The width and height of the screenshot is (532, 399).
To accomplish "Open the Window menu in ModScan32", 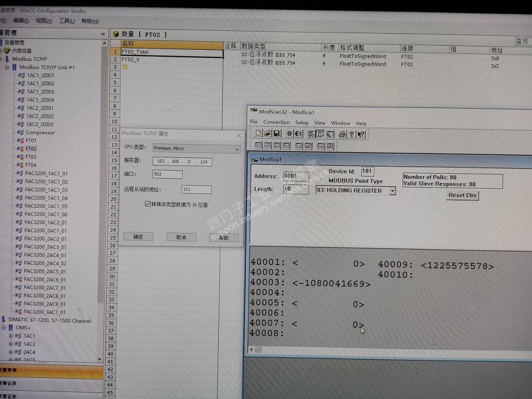I will click(x=340, y=123).
